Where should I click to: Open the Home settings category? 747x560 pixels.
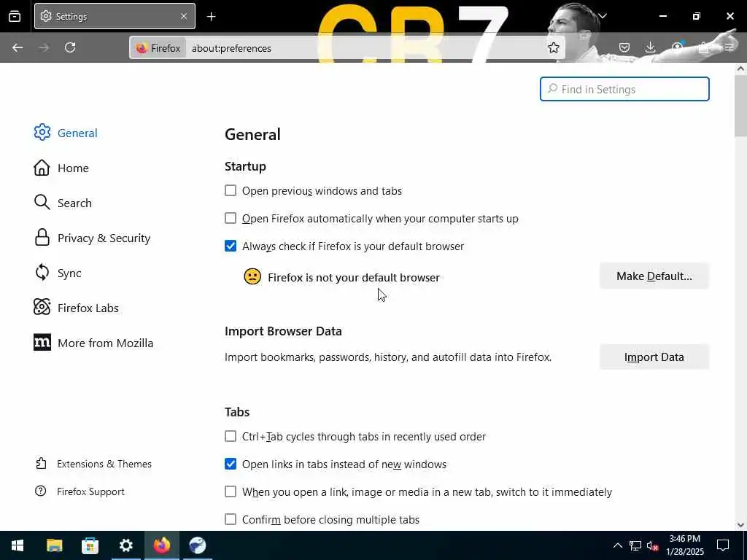tap(61, 168)
